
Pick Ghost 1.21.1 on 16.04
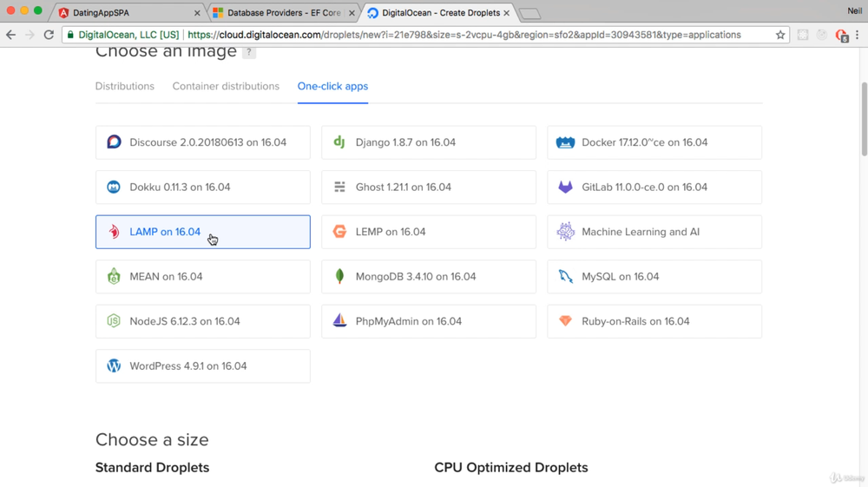coord(429,187)
